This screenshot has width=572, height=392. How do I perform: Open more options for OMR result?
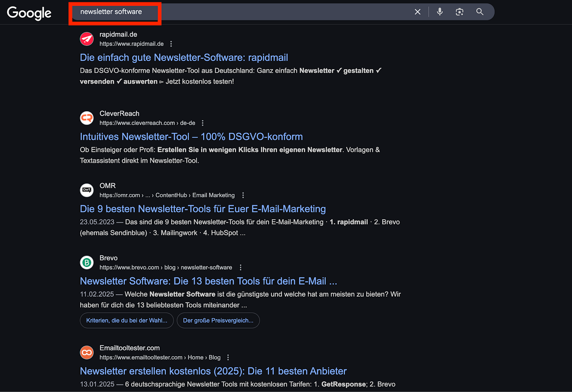[243, 195]
